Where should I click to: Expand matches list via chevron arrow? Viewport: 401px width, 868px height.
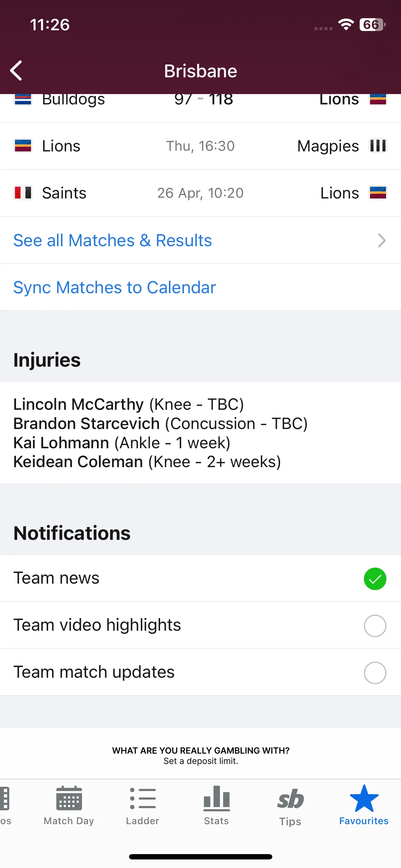(x=382, y=240)
